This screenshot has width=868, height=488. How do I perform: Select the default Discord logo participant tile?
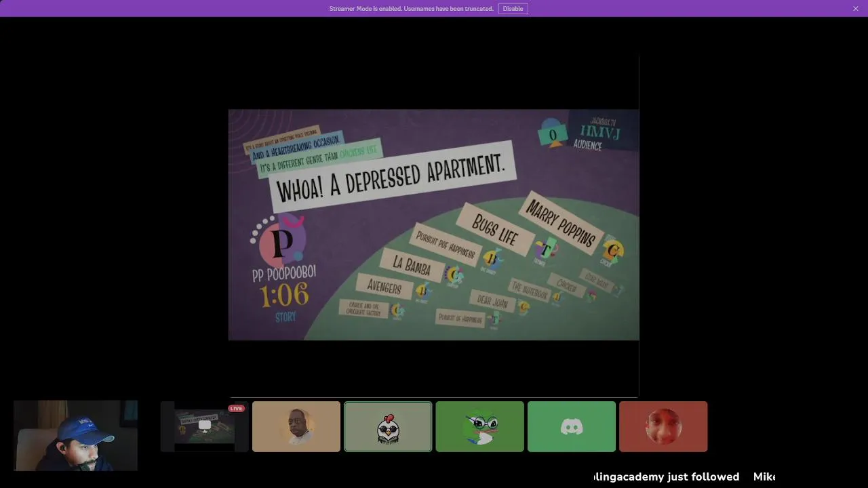(572, 426)
